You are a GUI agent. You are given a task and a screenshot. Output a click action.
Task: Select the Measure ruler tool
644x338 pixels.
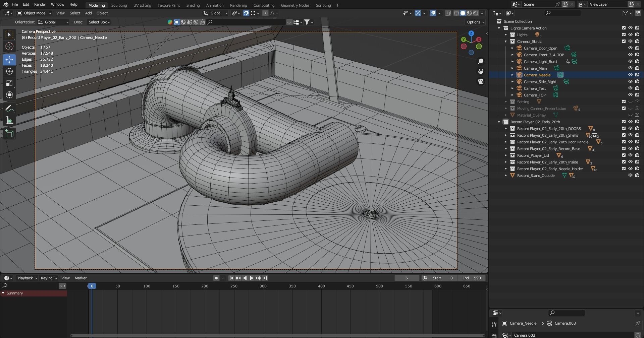click(x=9, y=121)
